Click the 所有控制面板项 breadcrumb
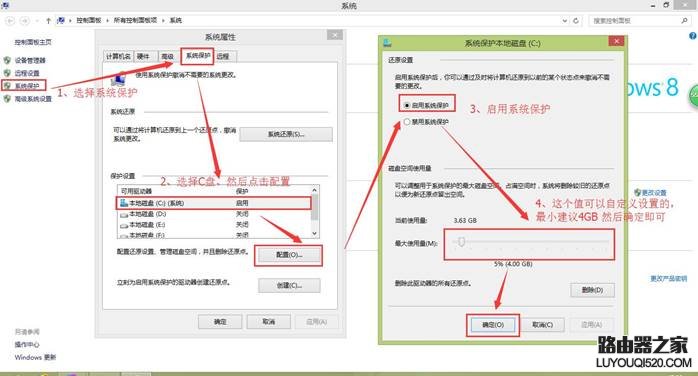698x376 pixels. (135, 20)
